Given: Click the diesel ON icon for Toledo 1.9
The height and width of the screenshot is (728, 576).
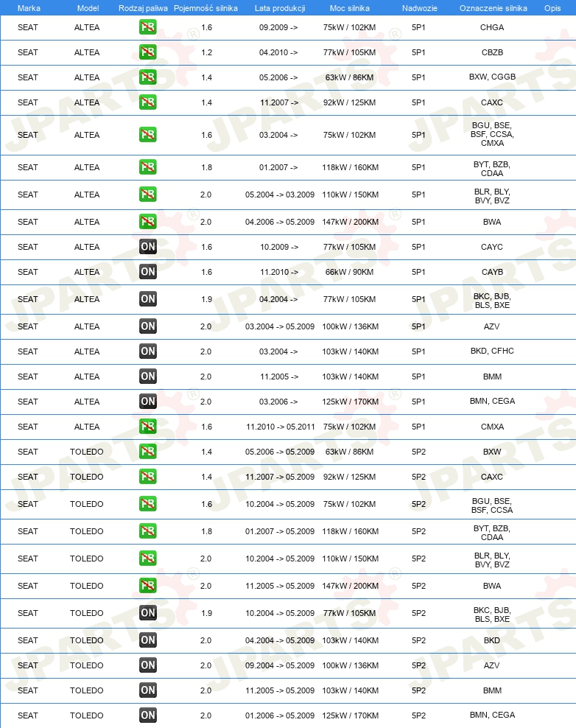Looking at the screenshot, I should pos(147,613).
